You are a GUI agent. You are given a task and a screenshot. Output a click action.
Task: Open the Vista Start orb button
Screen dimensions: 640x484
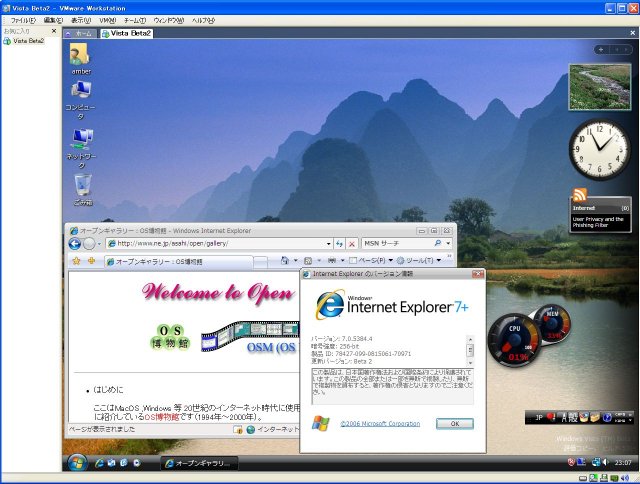77,463
